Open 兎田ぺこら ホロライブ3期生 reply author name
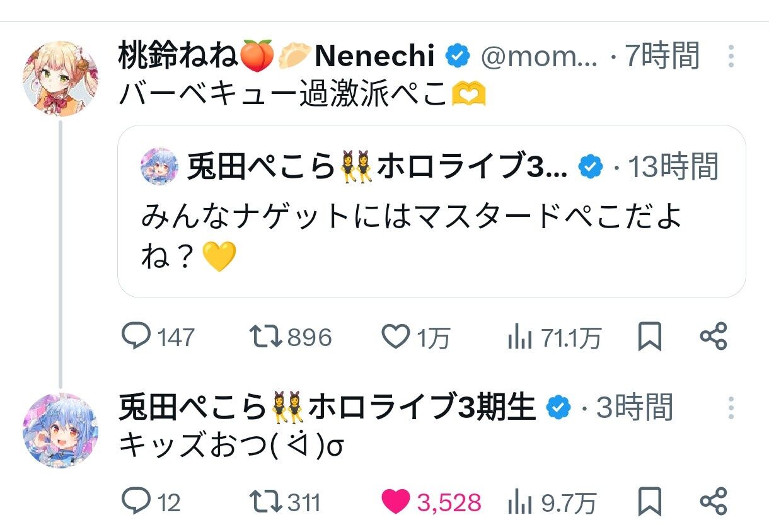Screen dimensions: 769x532 point(327,407)
